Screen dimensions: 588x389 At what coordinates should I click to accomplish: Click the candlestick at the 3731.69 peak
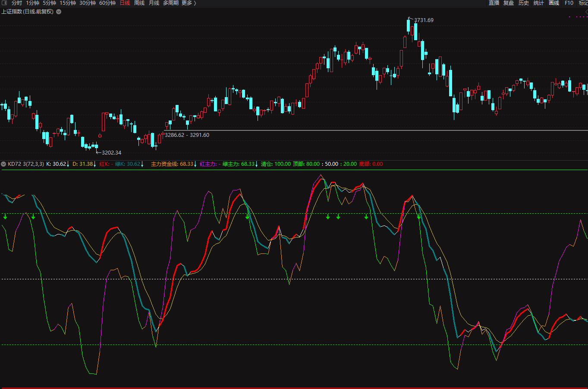tap(409, 26)
